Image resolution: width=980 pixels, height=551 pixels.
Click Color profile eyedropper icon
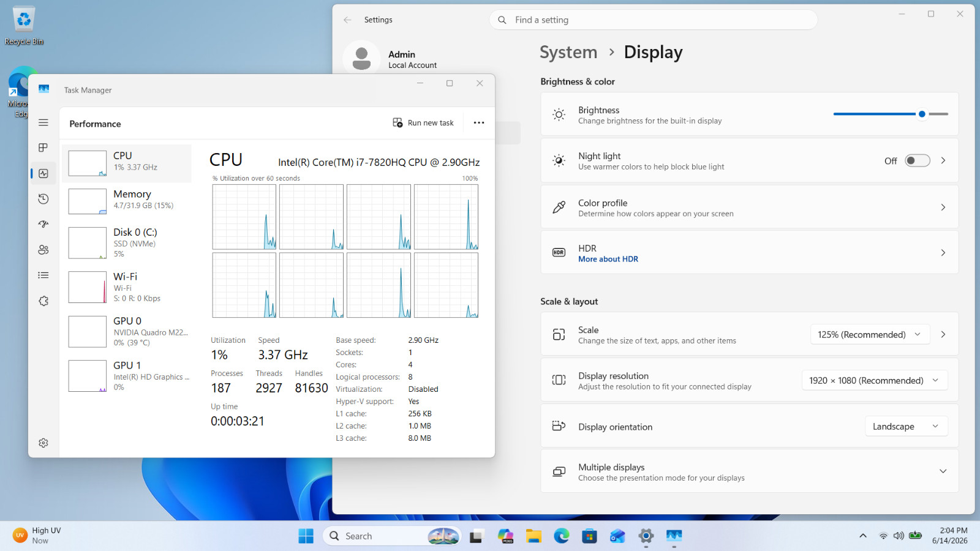[559, 208]
